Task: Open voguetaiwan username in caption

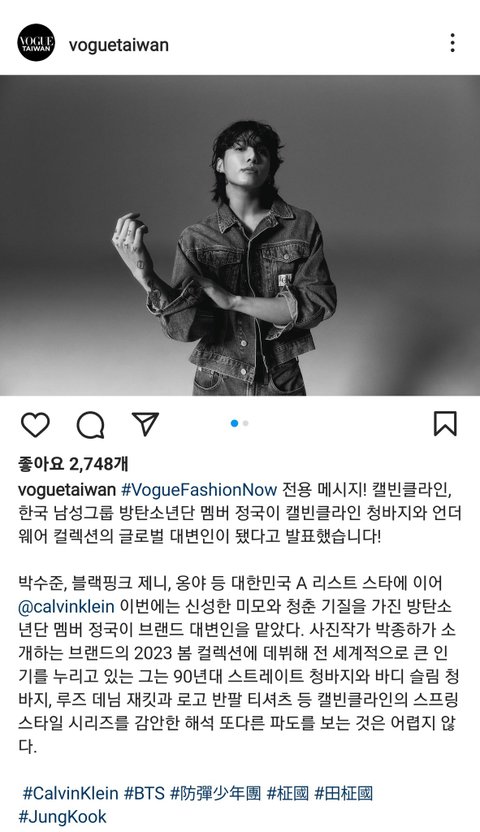Action: click(67, 489)
